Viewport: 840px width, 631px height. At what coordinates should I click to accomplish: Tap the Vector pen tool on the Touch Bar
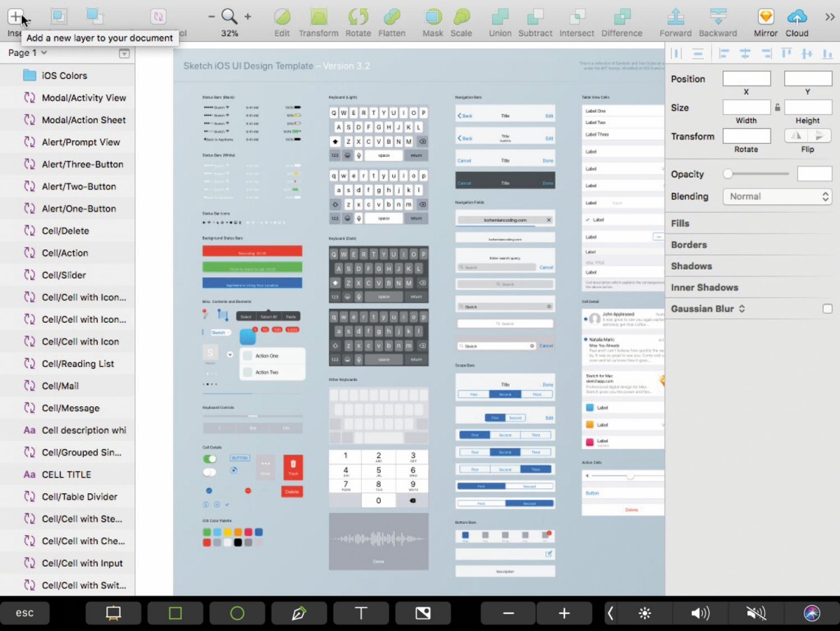point(299,613)
